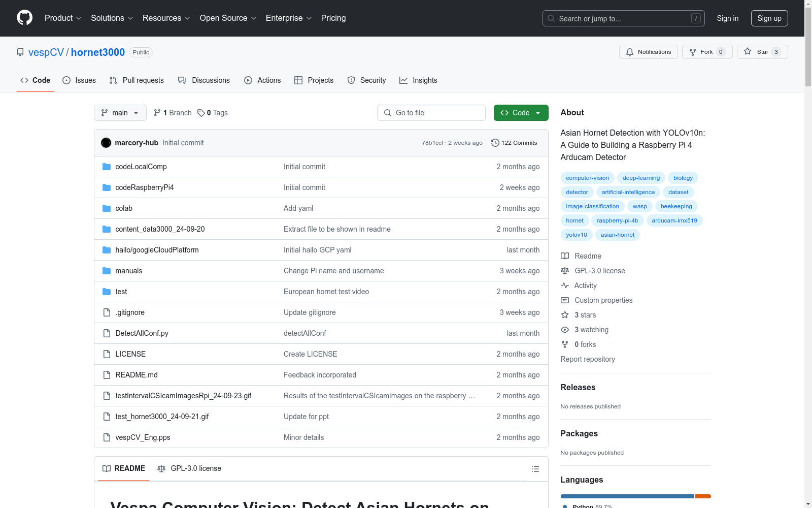The width and height of the screenshot is (812, 508).
Task: Click the fork icon beside 0 forks
Action: (565, 344)
